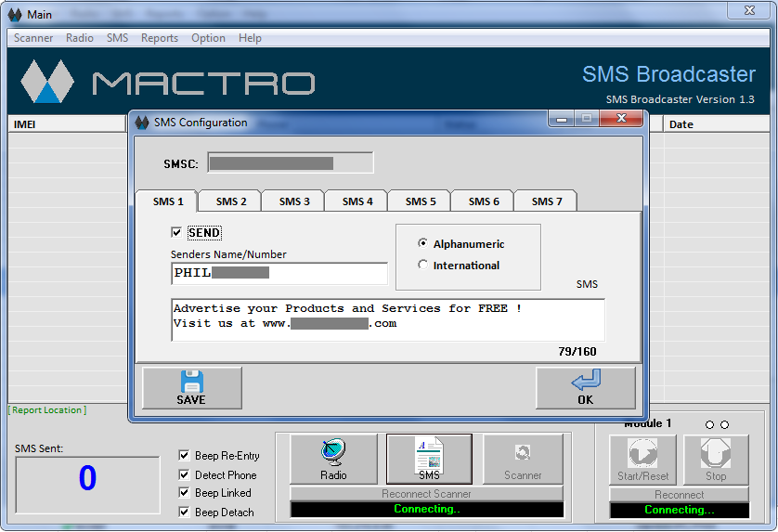Select the Alphanumeric radio option

coord(423,244)
